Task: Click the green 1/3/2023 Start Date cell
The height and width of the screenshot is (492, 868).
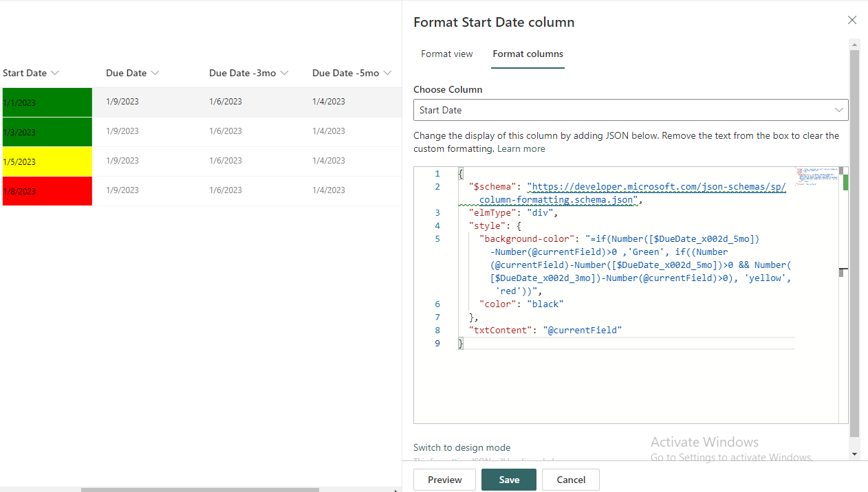Action: click(x=47, y=132)
